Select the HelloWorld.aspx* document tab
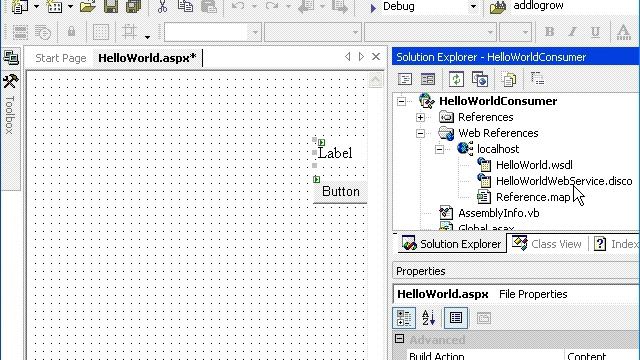 click(147, 58)
